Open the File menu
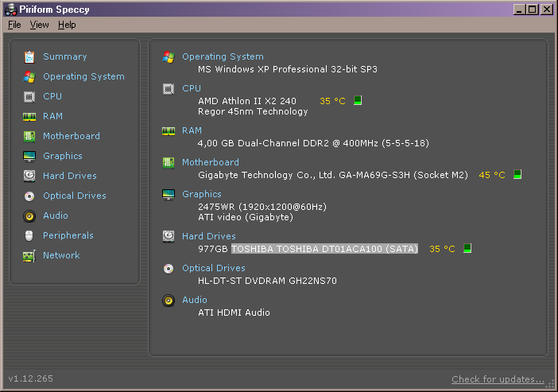This screenshot has height=392, width=558. click(14, 25)
